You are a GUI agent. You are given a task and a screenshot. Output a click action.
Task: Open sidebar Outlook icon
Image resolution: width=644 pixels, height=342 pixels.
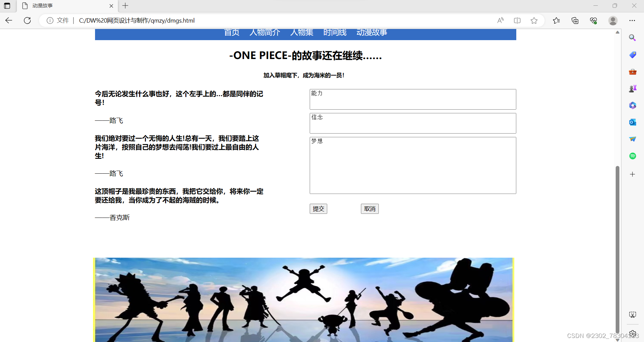click(x=633, y=122)
